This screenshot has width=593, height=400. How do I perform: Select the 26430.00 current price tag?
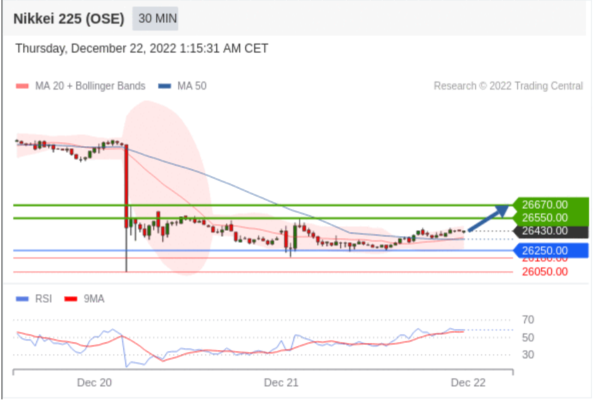551,231
